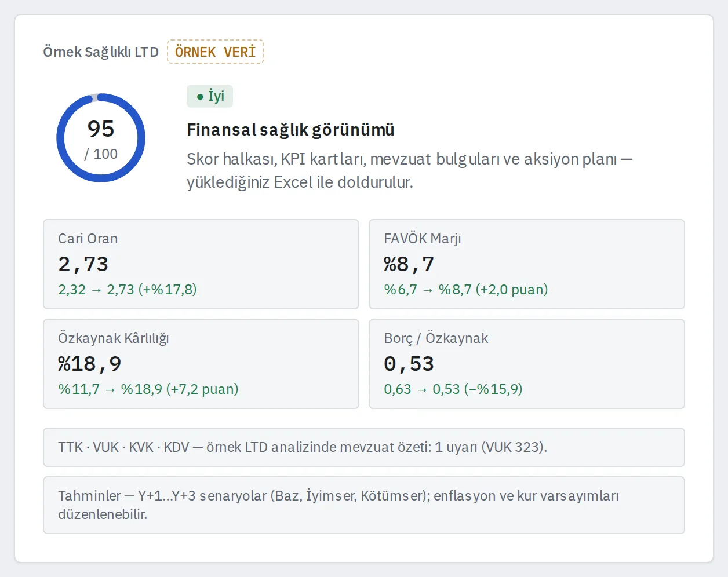The height and width of the screenshot is (577, 728).
Task: Click the Borç / Özkaynak value 0,53
Action: [x=409, y=364]
